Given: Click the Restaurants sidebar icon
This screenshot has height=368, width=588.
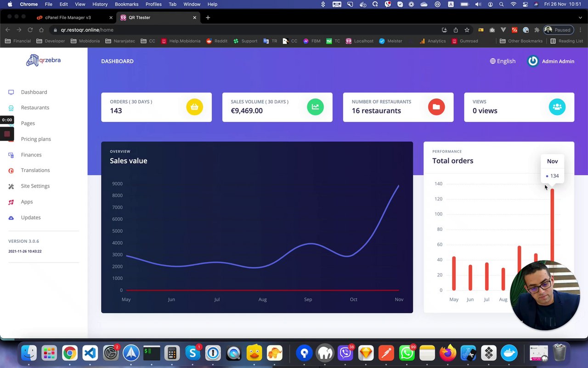Looking at the screenshot, I should [11, 108].
